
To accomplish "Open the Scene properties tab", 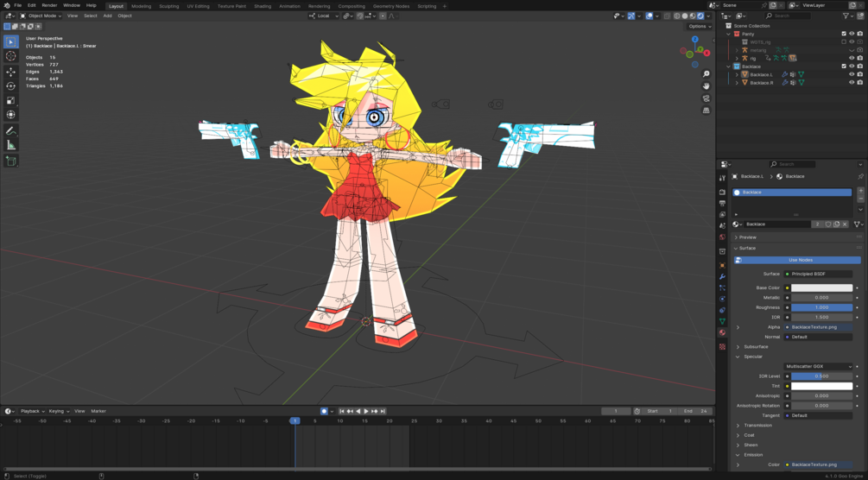I will (x=722, y=226).
